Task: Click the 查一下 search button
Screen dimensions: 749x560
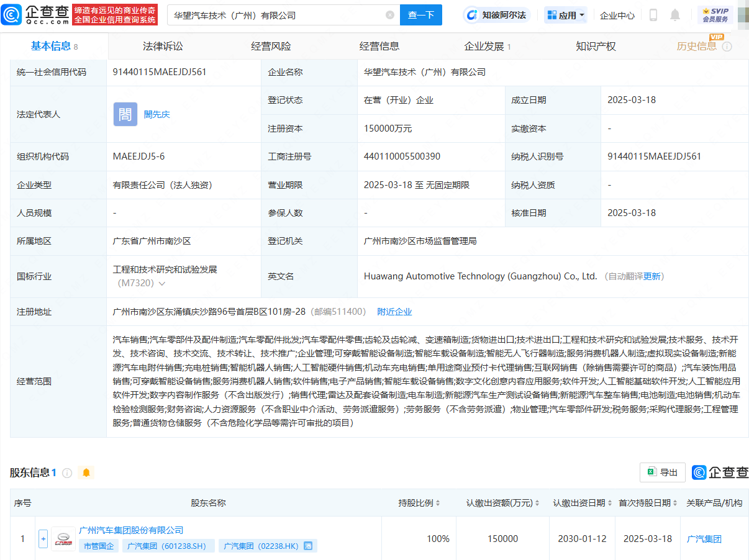Action: click(420, 15)
